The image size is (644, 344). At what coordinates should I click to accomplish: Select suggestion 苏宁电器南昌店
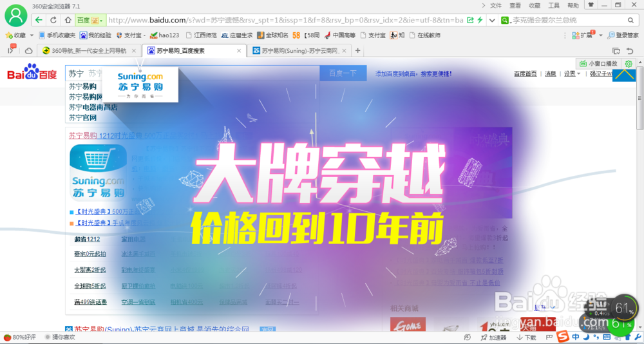(93, 108)
